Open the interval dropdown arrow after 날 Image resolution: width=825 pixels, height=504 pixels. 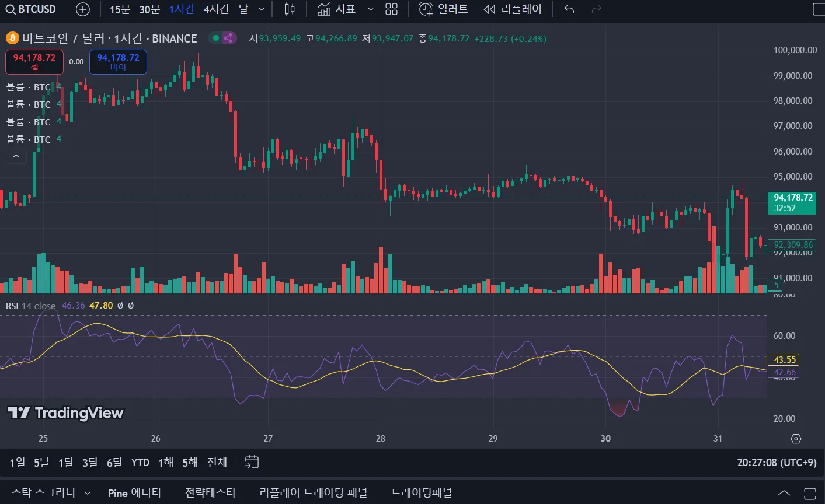point(262,9)
